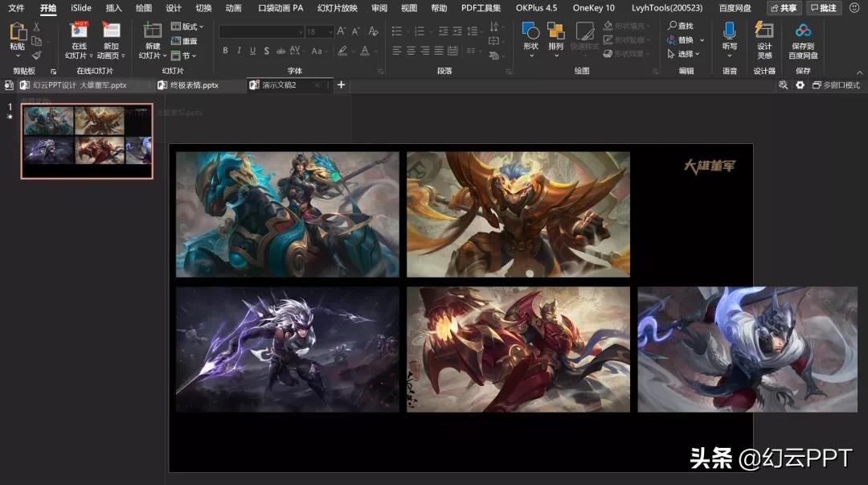Toggle text Shadow S button

266,51
